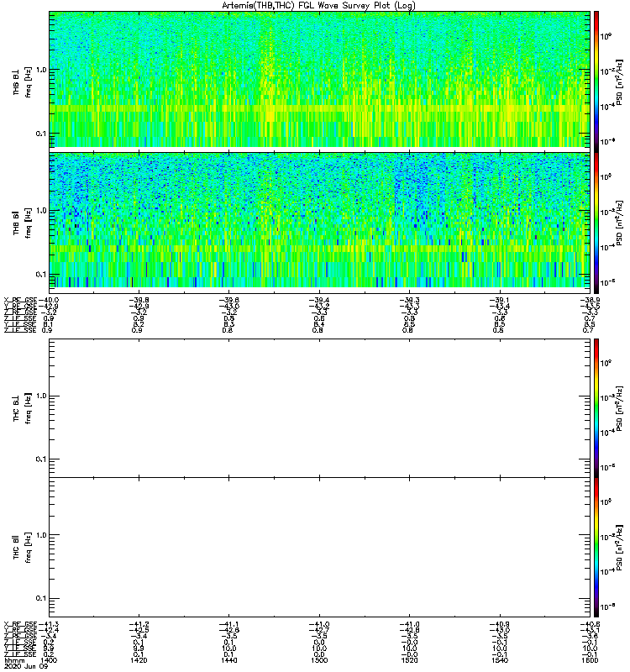The height and width of the screenshot is (672, 630).
Task: Click the '1520' time tick label
Action: pyautogui.click(x=409, y=660)
